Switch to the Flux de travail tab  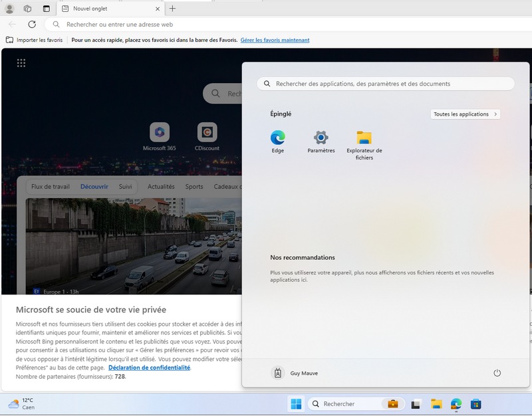pyautogui.click(x=51, y=187)
